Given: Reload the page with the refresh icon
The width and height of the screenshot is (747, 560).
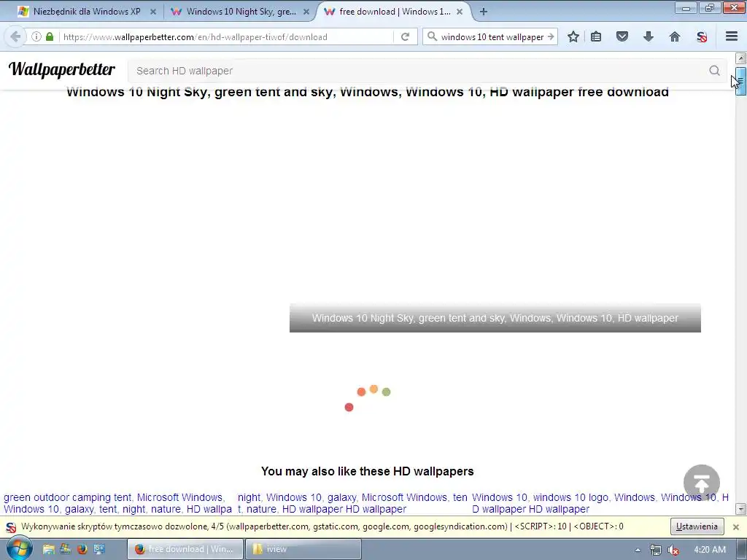Looking at the screenshot, I should 405,36.
